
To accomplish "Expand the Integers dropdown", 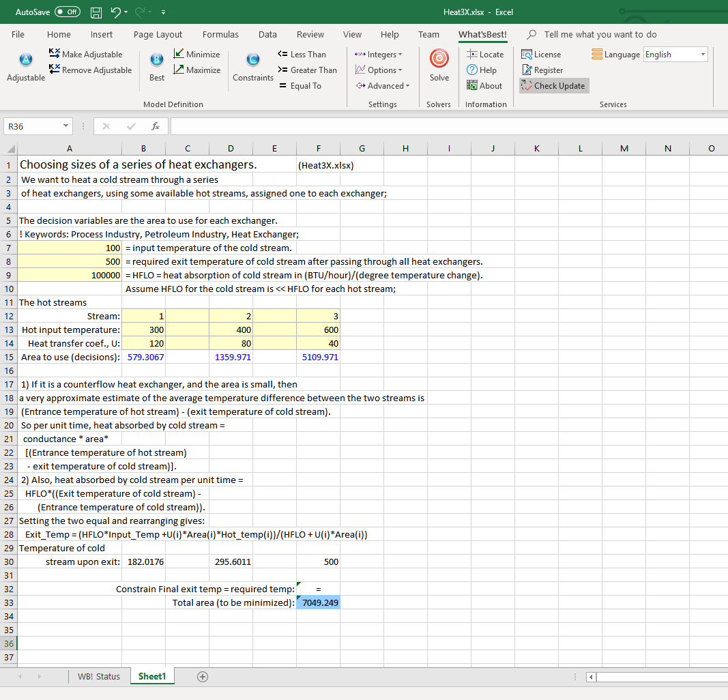I will (379, 55).
